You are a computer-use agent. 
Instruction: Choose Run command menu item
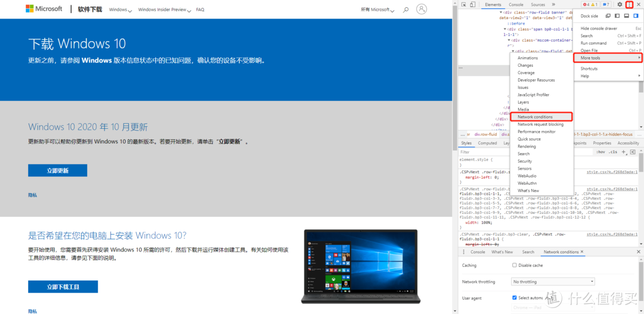coord(609,43)
